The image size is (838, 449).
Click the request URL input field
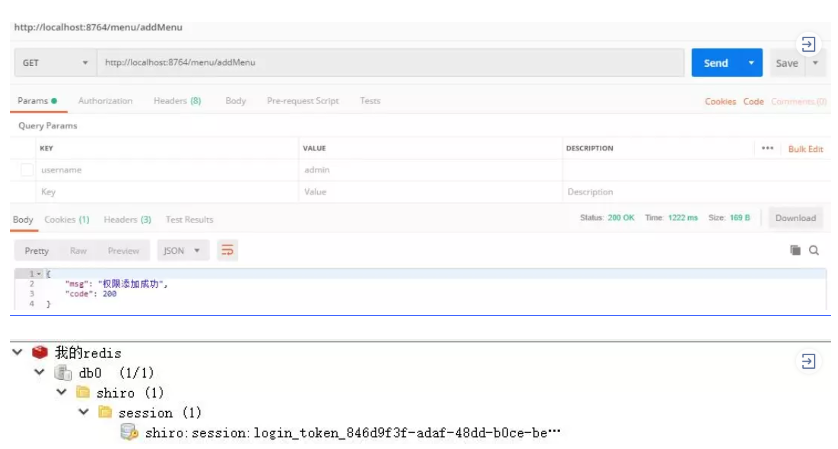pyautogui.click(x=390, y=63)
